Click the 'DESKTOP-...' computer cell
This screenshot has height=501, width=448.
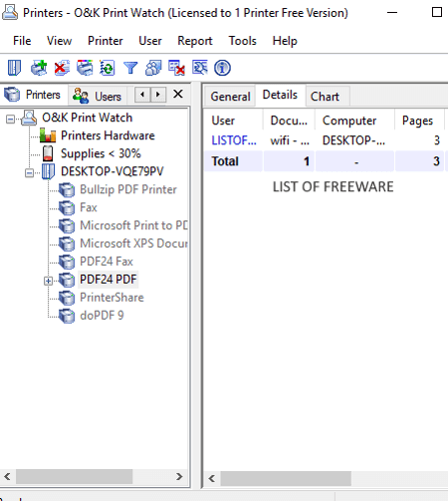click(x=353, y=140)
